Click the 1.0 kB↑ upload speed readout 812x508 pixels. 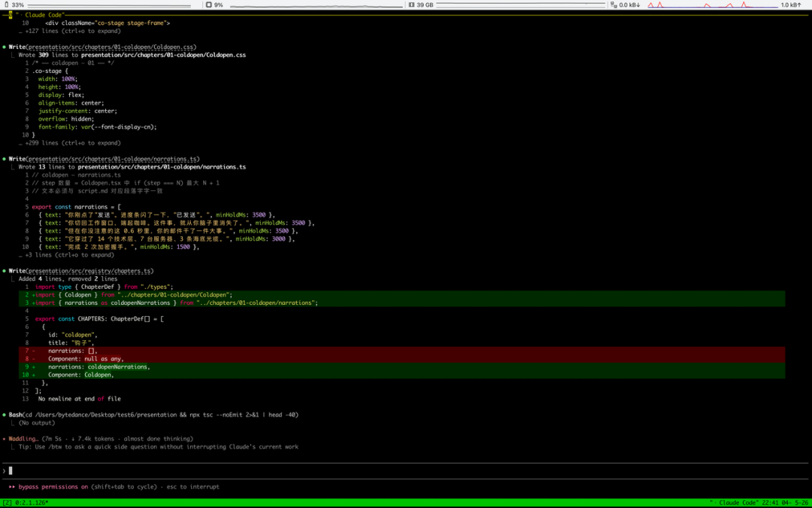[791, 5]
